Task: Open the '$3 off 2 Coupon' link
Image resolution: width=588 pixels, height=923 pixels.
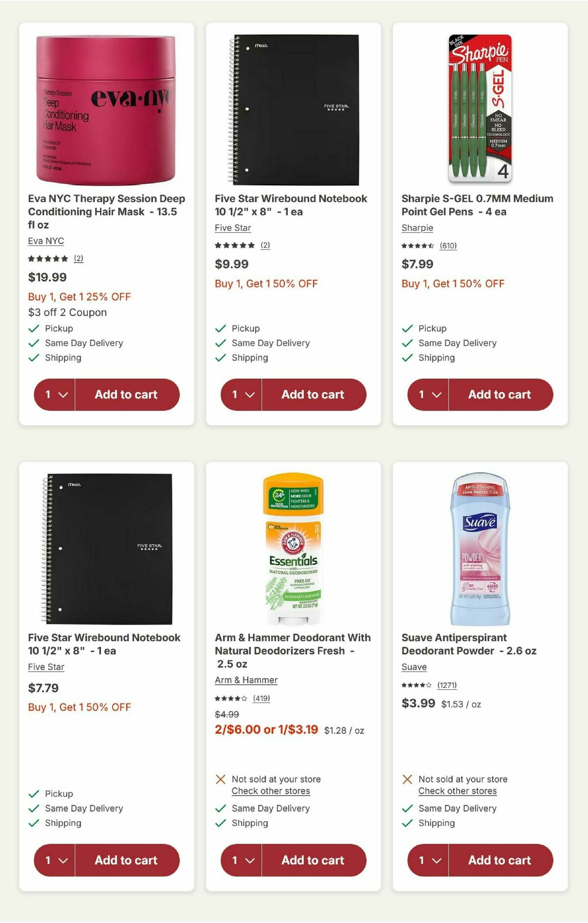Action: click(x=67, y=312)
